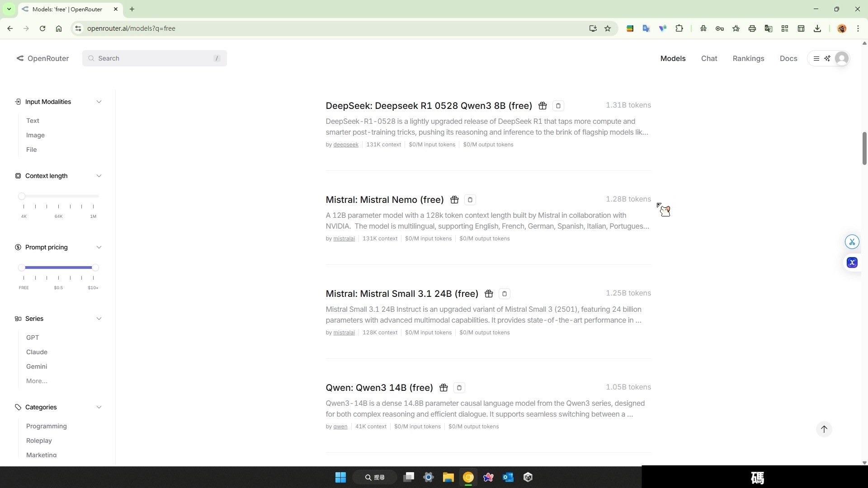Bookmark this page with star icon
The image size is (868, 488).
608,28
